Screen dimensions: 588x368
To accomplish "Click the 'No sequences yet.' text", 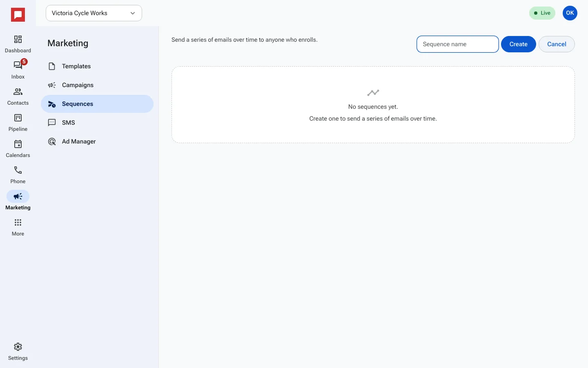I will tap(373, 107).
